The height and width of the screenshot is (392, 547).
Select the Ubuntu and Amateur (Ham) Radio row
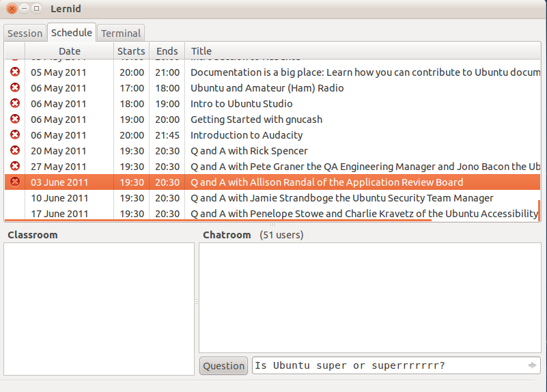click(x=272, y=88)
